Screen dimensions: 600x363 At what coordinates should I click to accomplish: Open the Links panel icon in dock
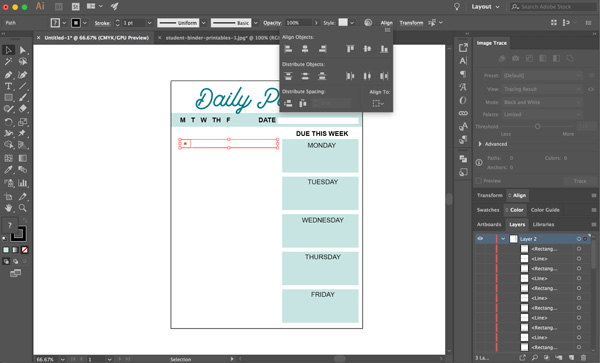(x=463, y=113)
